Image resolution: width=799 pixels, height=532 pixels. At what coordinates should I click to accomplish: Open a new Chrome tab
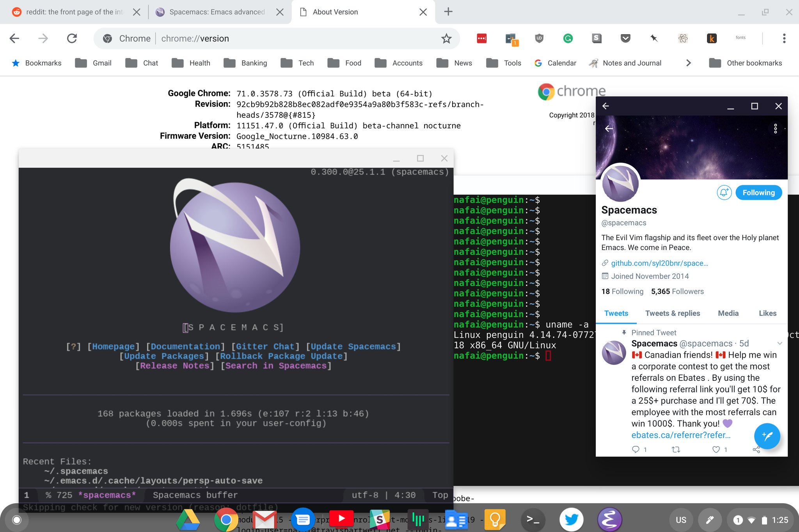click(448, 12)
